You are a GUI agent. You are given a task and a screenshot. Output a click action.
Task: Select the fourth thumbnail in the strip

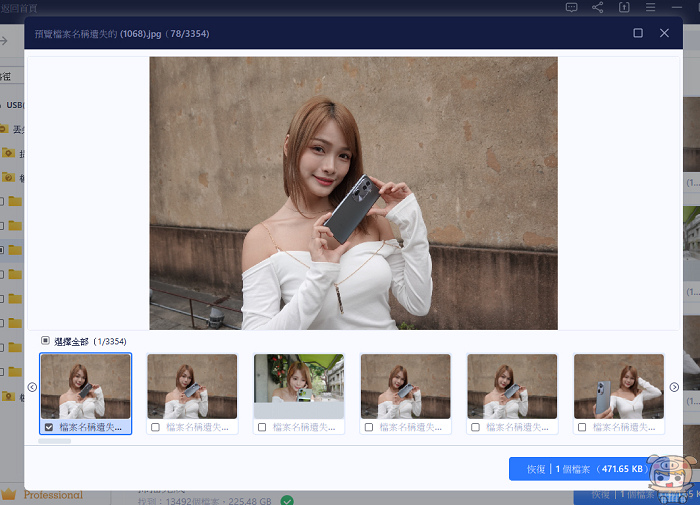point(405,386)
